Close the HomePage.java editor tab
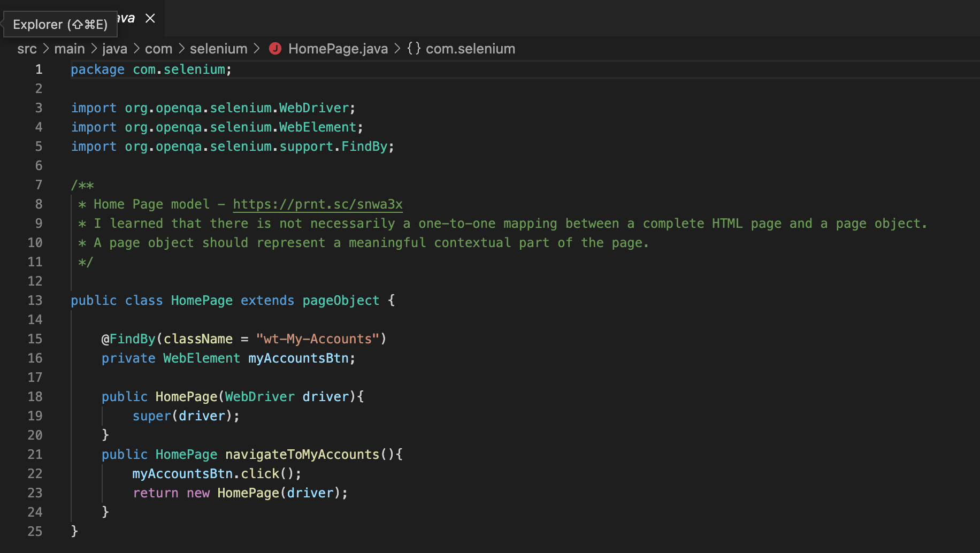980x553 pixels. click(x=150, y=18)
